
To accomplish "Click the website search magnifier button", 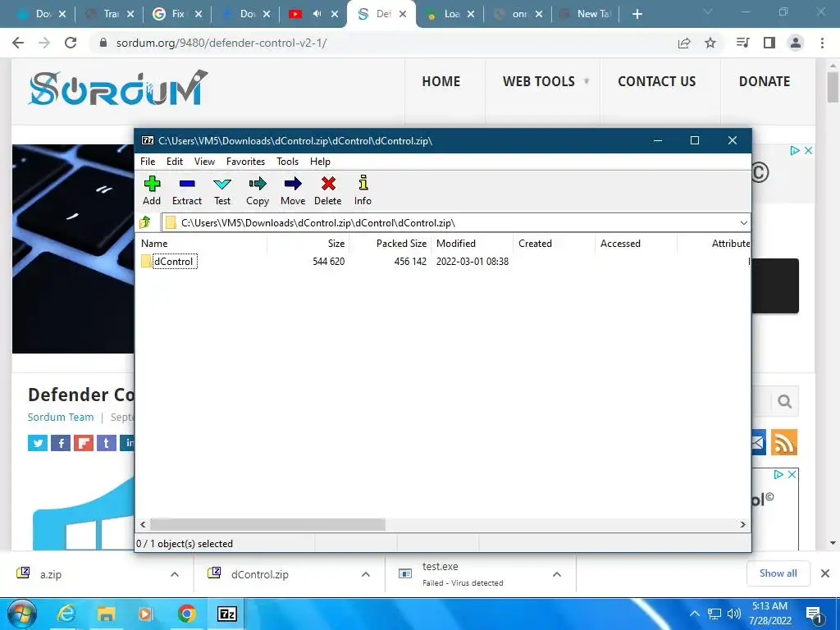I will 784,401.
